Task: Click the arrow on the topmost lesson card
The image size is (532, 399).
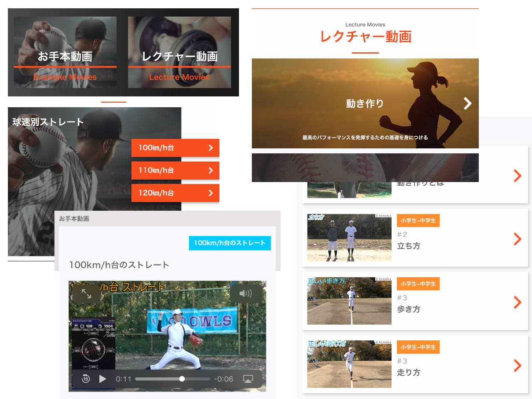Action: 517,176
